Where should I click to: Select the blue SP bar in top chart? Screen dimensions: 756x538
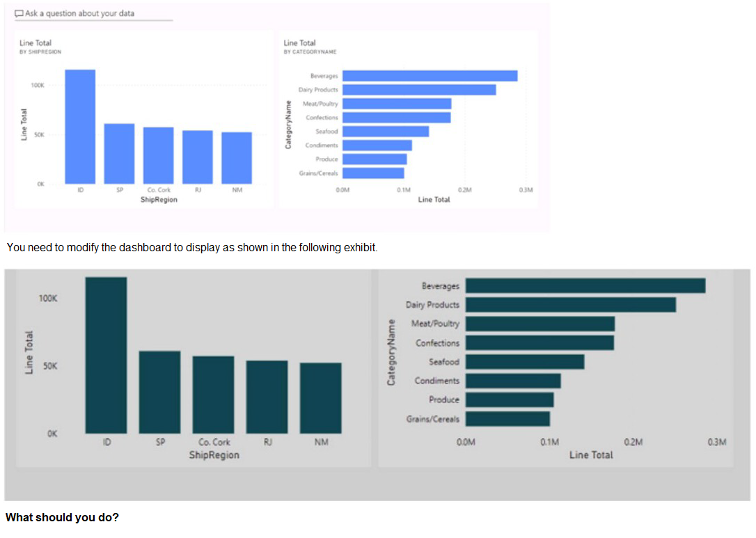pos(119,152)
